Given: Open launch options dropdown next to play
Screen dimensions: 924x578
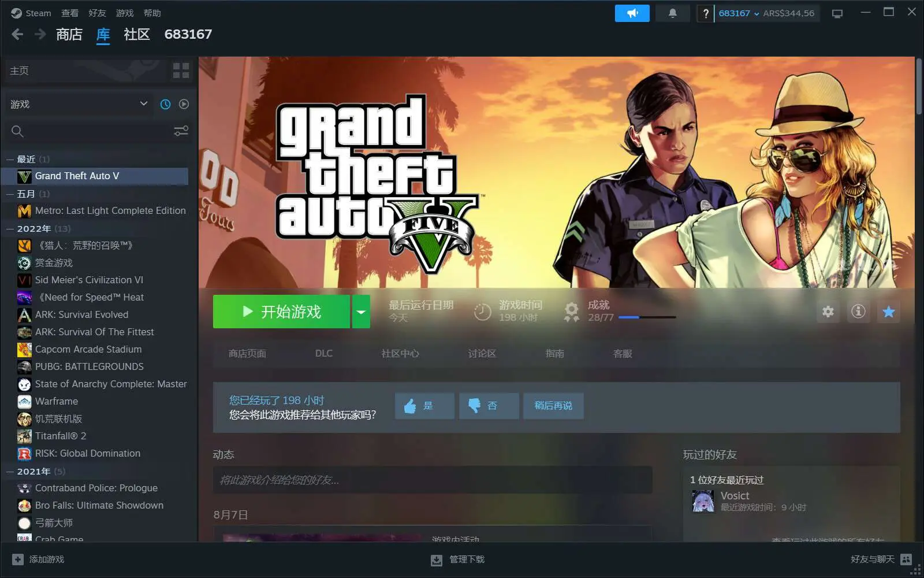Looking at the screenshot, I should 361,312.
